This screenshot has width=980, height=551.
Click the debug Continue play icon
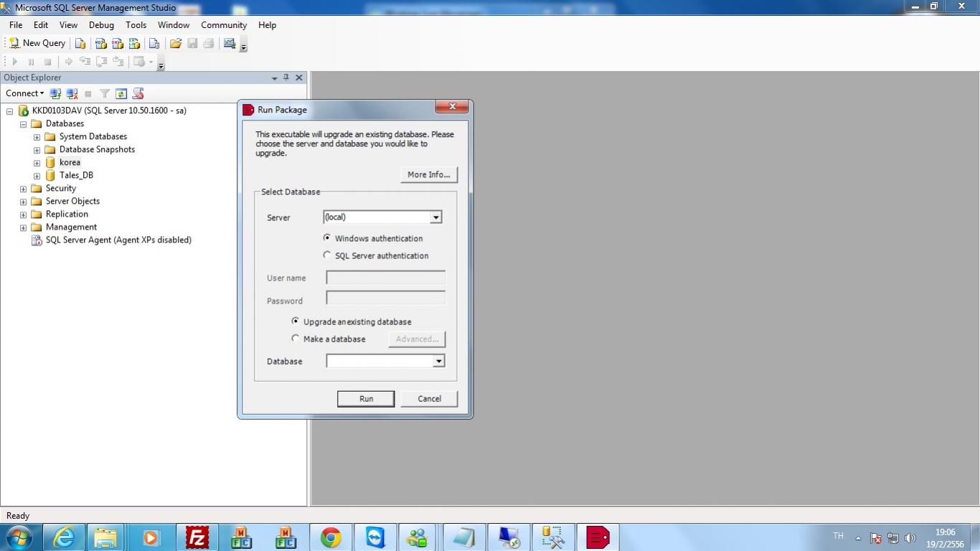[14, 62]
